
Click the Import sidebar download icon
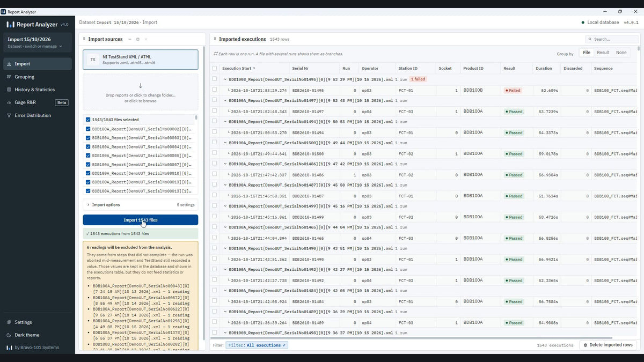9,64
